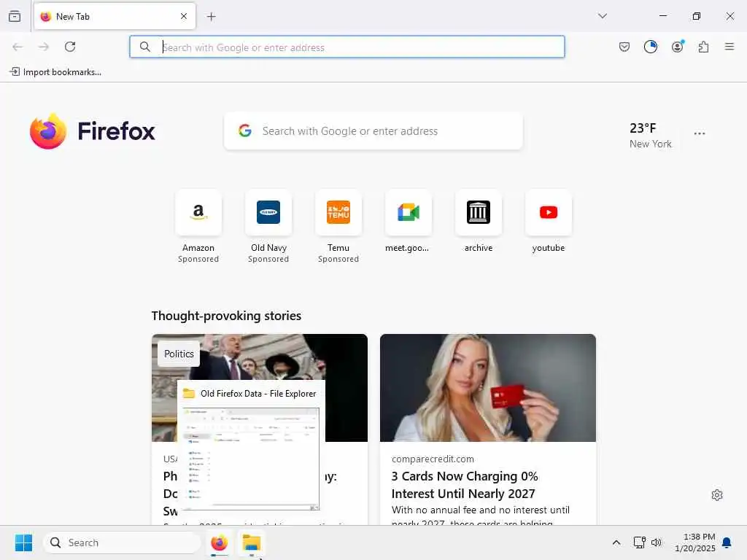
Task: Select the New Tab tab
Action: tap(115, 16)
